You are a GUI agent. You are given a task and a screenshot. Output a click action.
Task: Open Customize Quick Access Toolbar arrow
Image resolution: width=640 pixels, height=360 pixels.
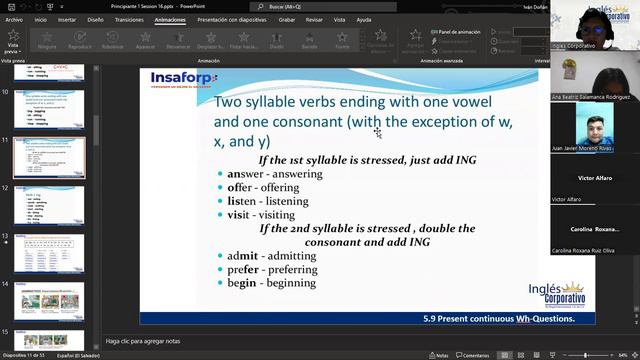point(62,7)
